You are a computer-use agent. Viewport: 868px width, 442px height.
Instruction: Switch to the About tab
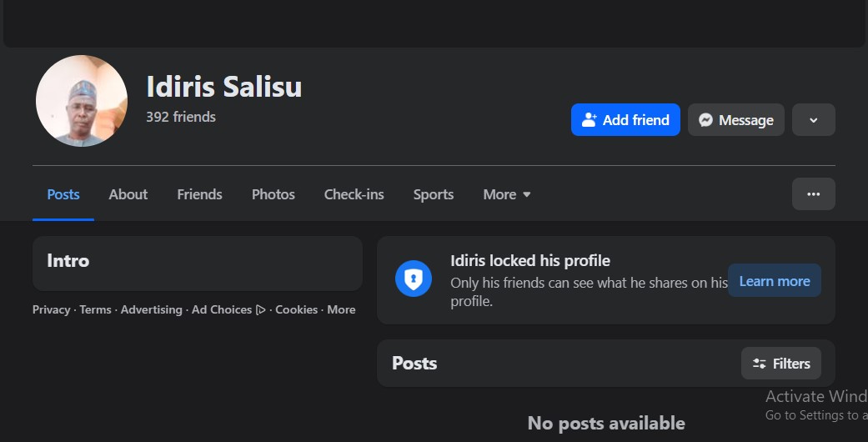click(128, 194)
